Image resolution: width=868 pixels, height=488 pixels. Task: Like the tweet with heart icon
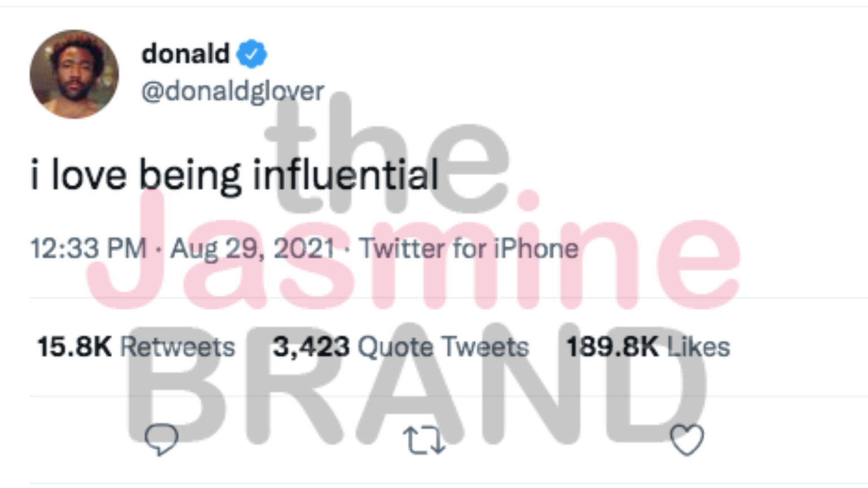click(x=687, y=439)
